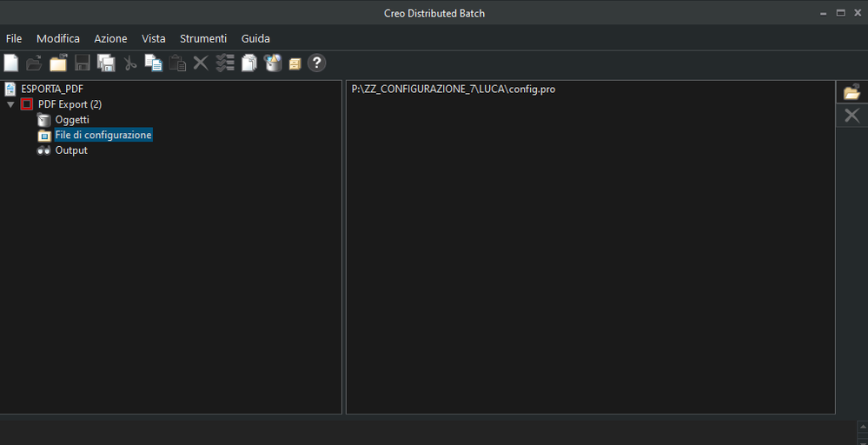The image size is (868, 445).
Task: Select the Output tree item
Action: (71, 150)
